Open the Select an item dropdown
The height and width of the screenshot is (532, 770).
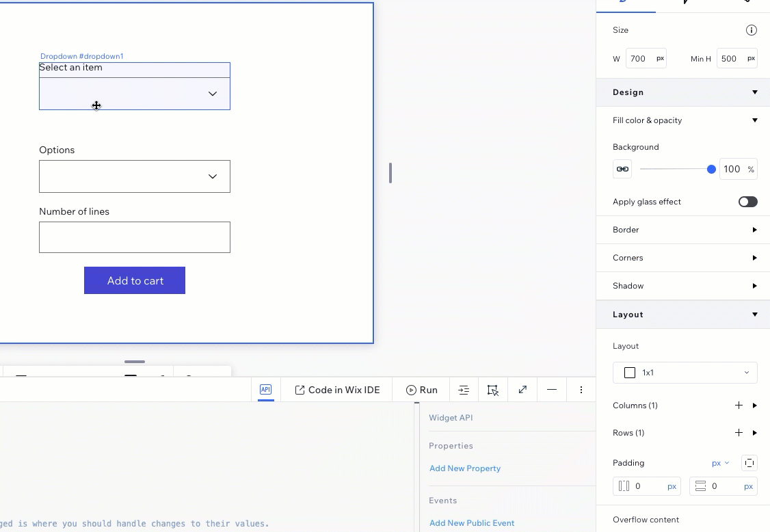tap(135, 94)
